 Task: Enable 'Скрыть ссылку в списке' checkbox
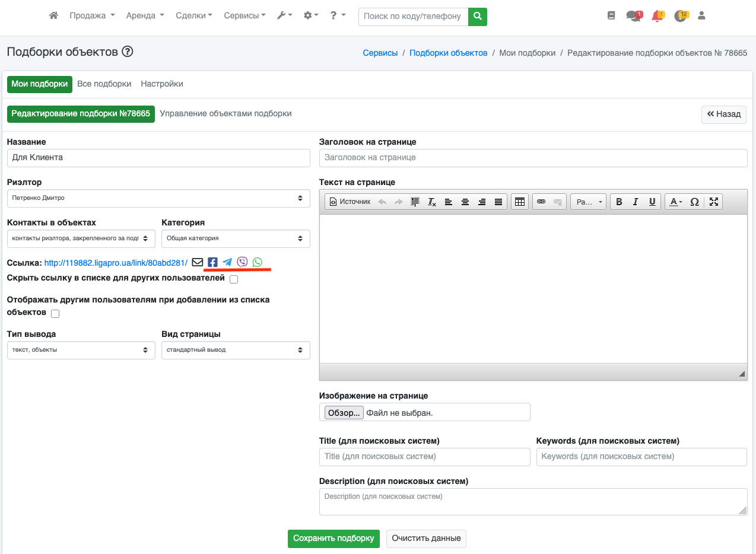pyautogui.click(x=234, y=279)
